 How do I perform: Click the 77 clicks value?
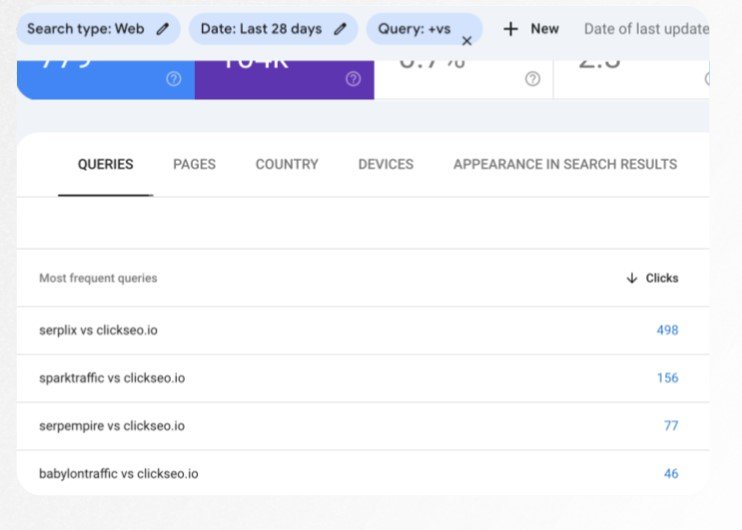pyautogui.click(x=671, y=425)
